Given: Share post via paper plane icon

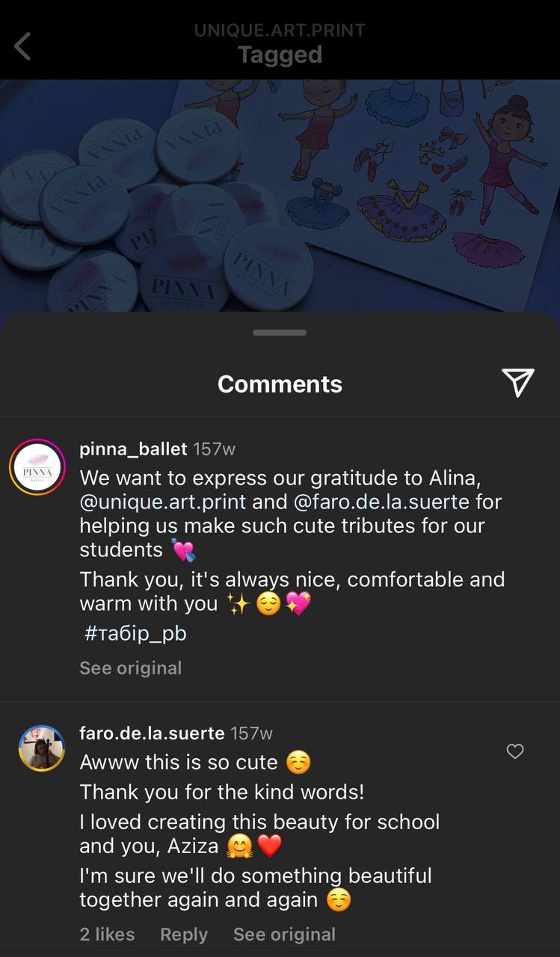Looking at the screenshot, I should tap(518, 382).
